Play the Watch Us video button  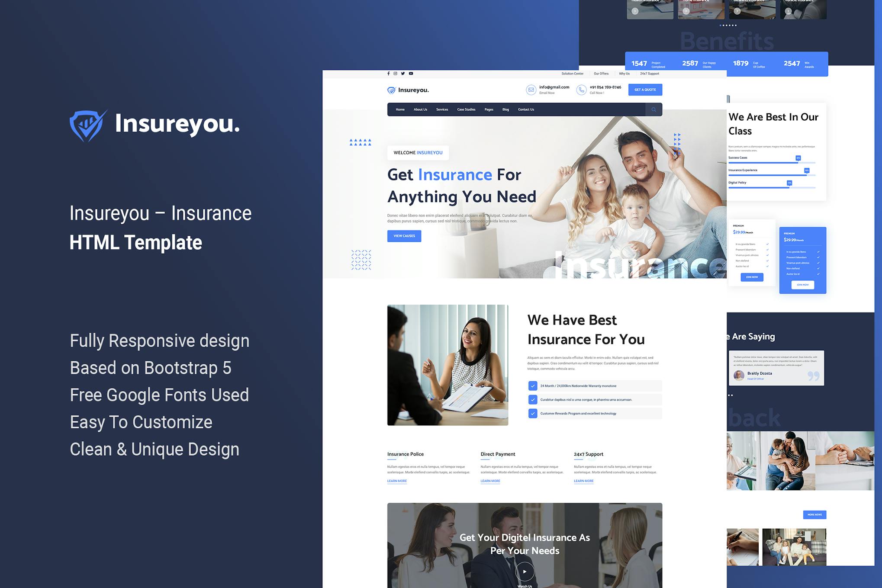(525, 572)
